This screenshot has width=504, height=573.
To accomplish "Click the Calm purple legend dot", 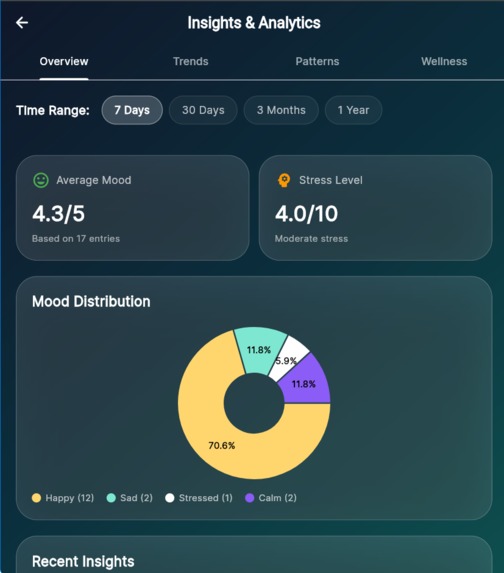I will pos(250,498).
